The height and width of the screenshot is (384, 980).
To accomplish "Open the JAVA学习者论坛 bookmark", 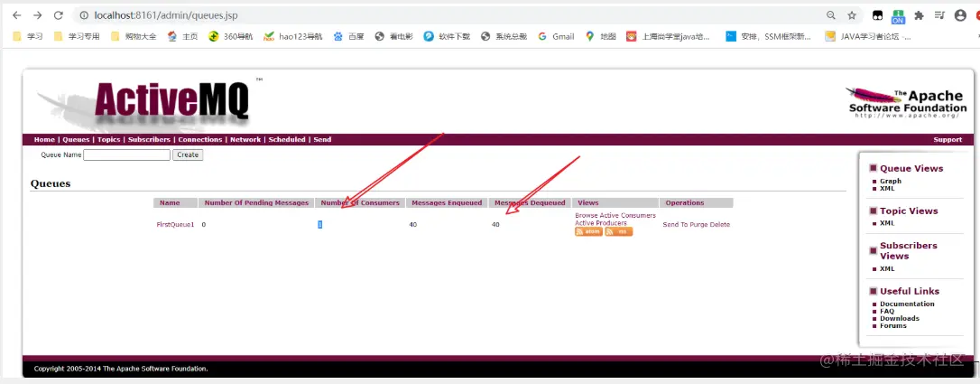I will 868,36.
